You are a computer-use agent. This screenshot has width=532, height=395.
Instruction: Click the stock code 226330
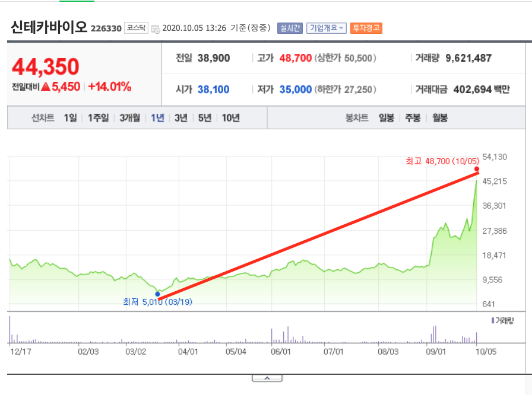click(x=106, y=28)
